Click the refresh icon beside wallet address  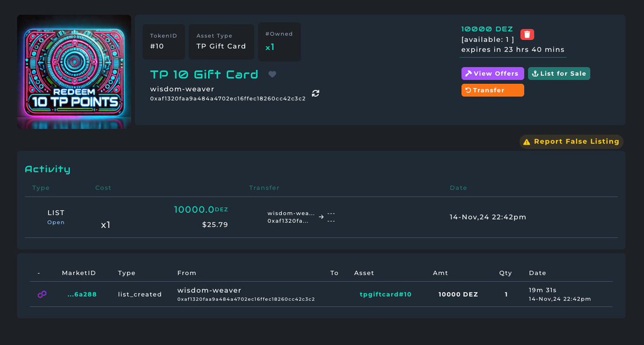tap(316, 93)
